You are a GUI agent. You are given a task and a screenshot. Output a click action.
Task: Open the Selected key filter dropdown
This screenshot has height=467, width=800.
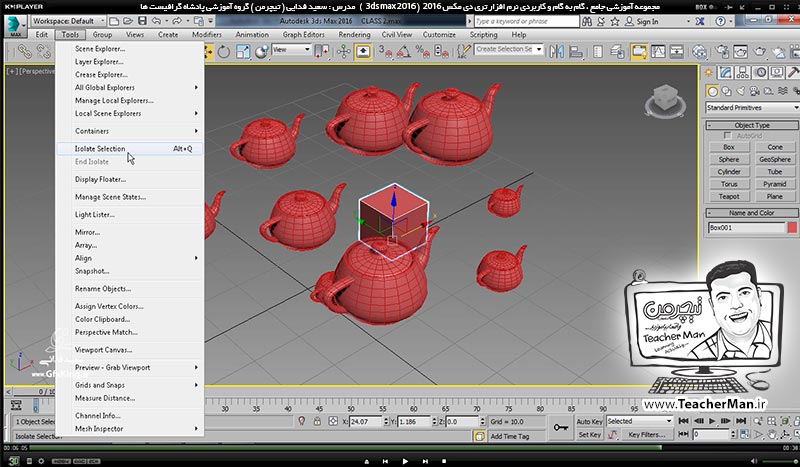point(639,421)
